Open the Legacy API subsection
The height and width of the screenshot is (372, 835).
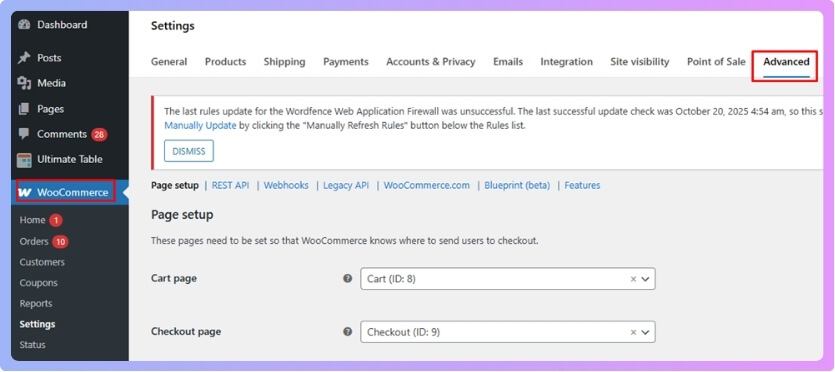click(346, 185)
